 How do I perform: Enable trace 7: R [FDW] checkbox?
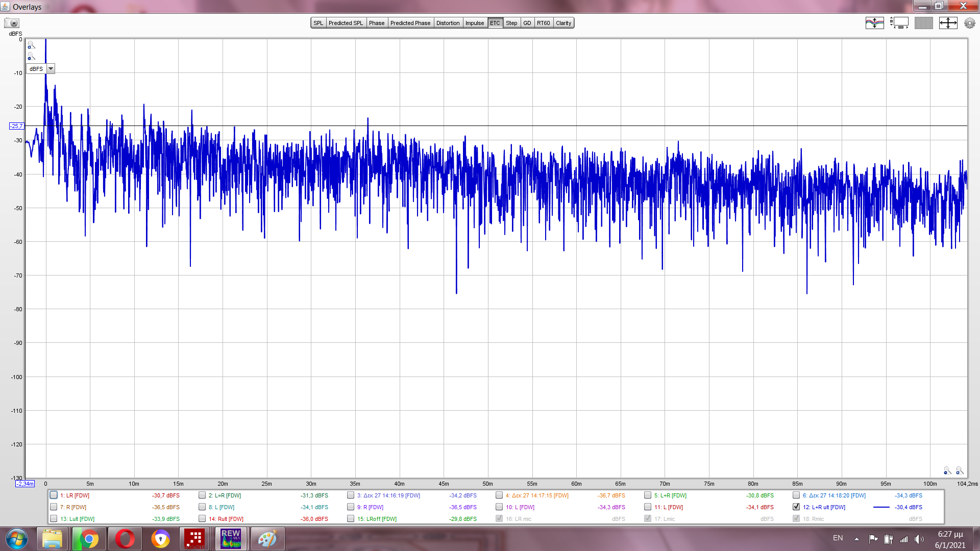click(54, 507)
